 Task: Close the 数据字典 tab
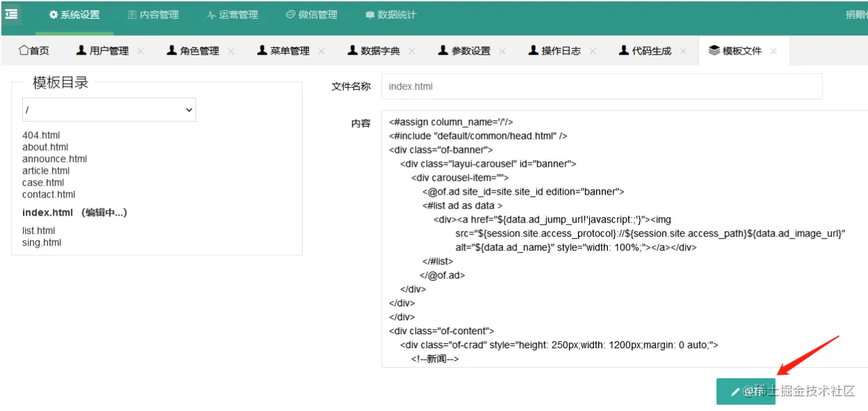[412, 51]
